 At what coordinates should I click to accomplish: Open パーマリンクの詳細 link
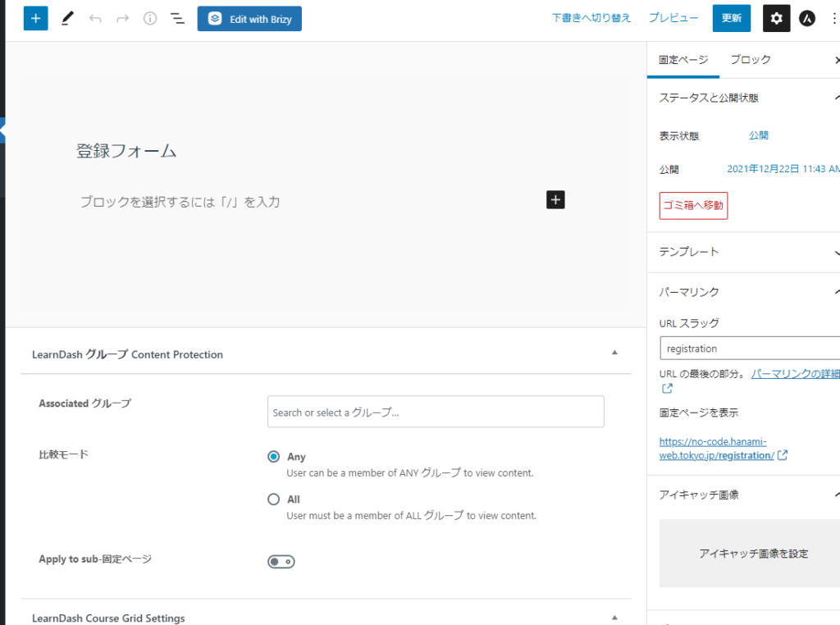(x=795, y=374)
